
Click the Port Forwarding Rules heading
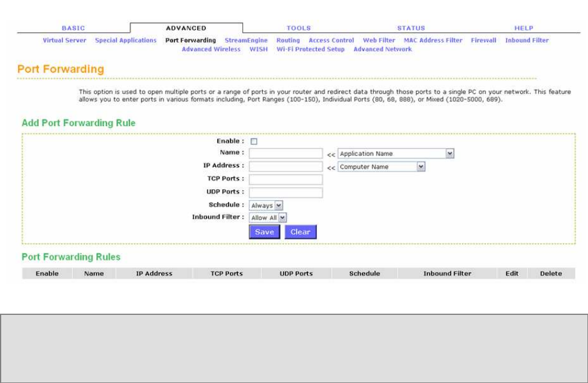point(71,257)
